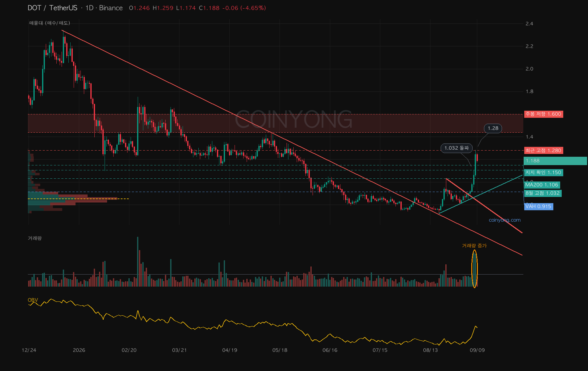This screenshot has width=588, height=371.
Task: Click the 2026 date axis label
Action: click(x=79, y=350)
